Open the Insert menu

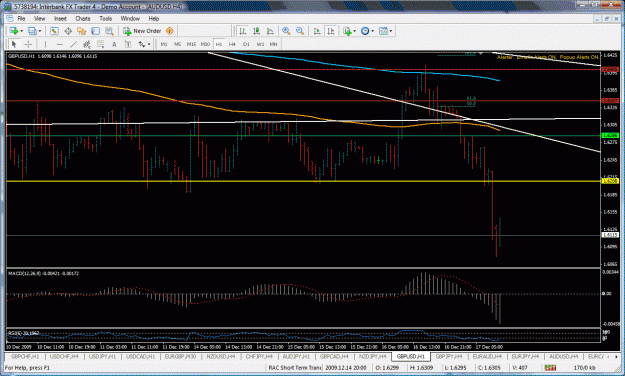(60, 18)
